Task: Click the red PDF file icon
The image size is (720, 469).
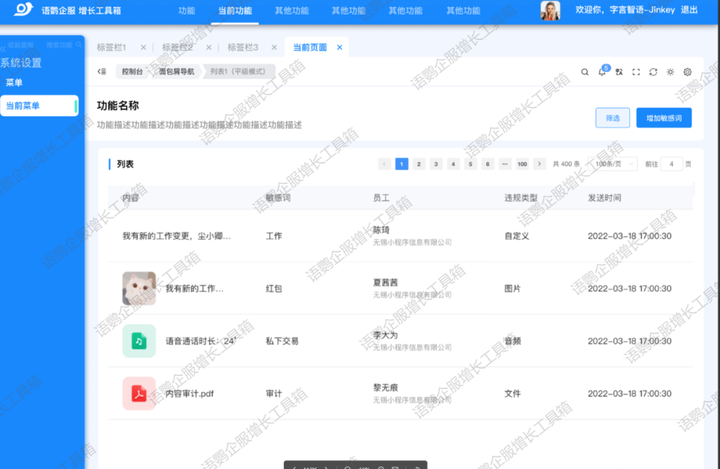Action: point(138,393)
